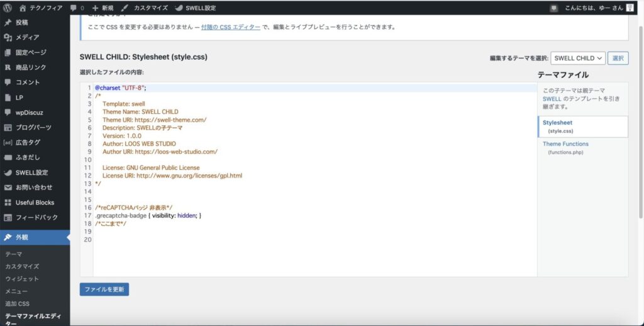Screen dimensions: 644x326
Task: Click the ふきだし balloon icon
Action: (x=8, y=157)
